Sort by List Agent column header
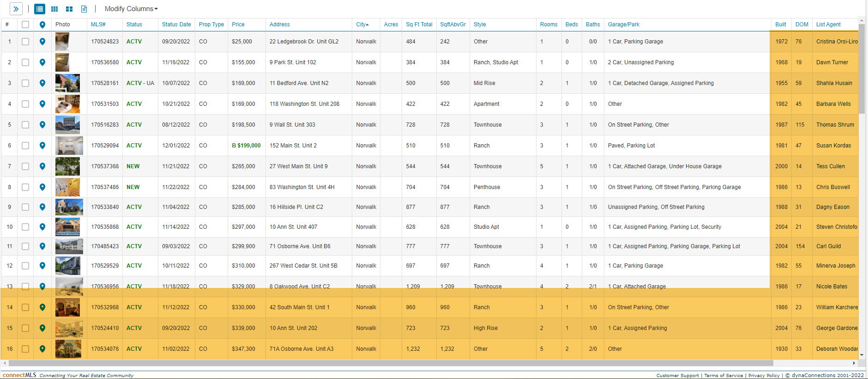This screenshot has width=868, height=379. 828,24
